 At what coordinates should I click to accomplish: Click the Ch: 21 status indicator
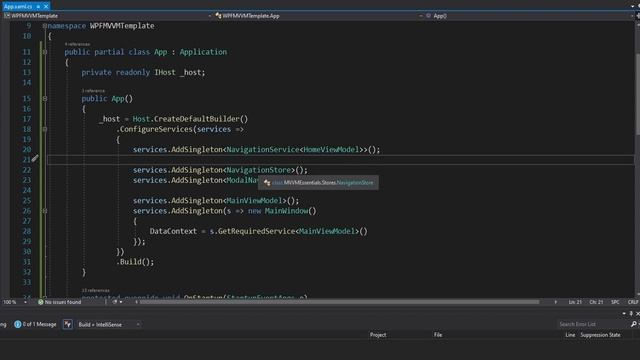click(596, 302)
